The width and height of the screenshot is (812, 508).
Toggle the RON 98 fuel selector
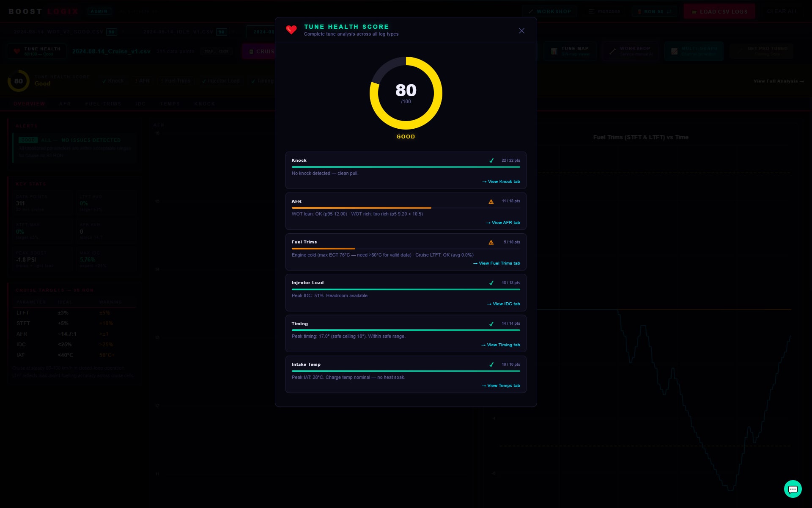[654, 11]
